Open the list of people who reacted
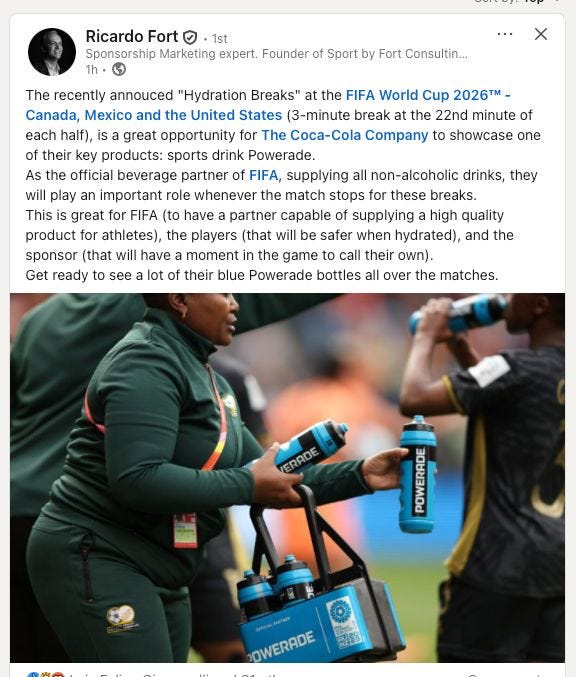This screenshot has height=677, width=576. 173,674
